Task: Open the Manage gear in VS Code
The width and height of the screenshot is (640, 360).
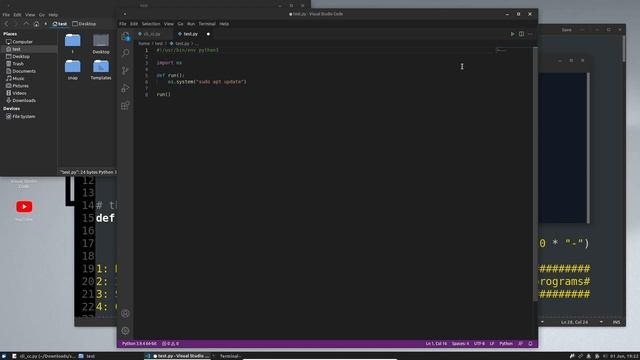Action: [125, 331]
